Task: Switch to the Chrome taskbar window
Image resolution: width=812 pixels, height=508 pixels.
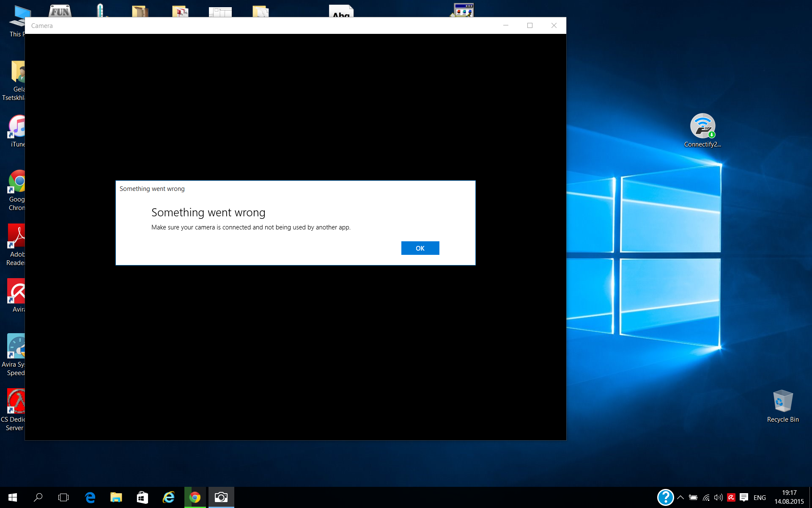Action: (x=195, y=497)
